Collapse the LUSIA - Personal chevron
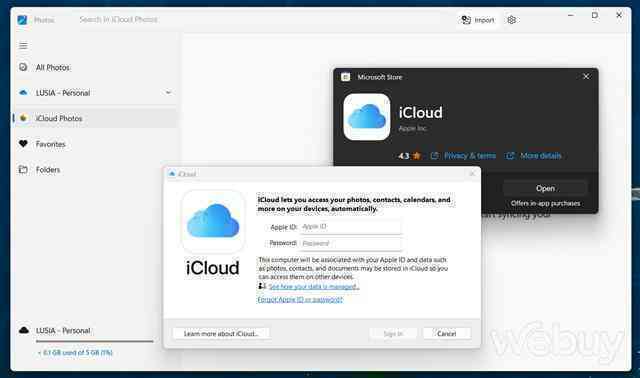Viewport: 640px width, 378px height. (x=168, y=93)
